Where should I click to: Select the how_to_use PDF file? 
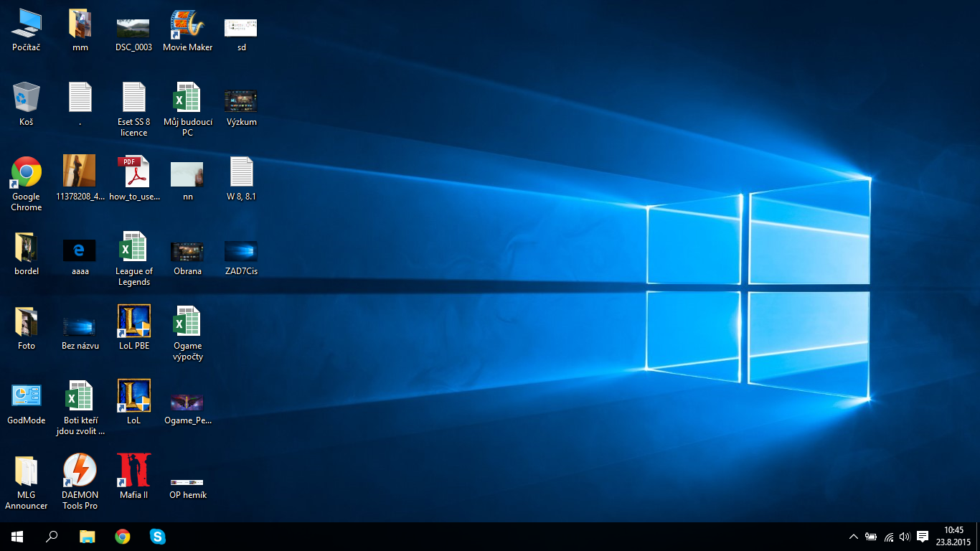pyautogui.click(x=134, y=172)
